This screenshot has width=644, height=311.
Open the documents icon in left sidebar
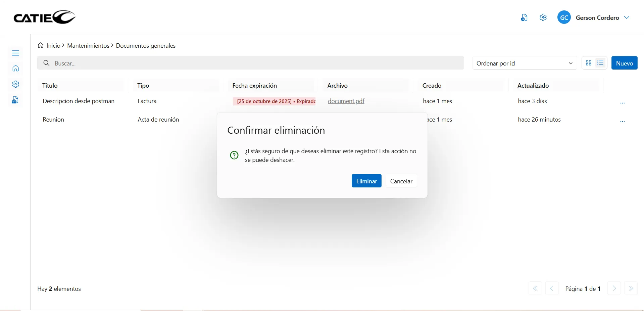tap(15, 100)
